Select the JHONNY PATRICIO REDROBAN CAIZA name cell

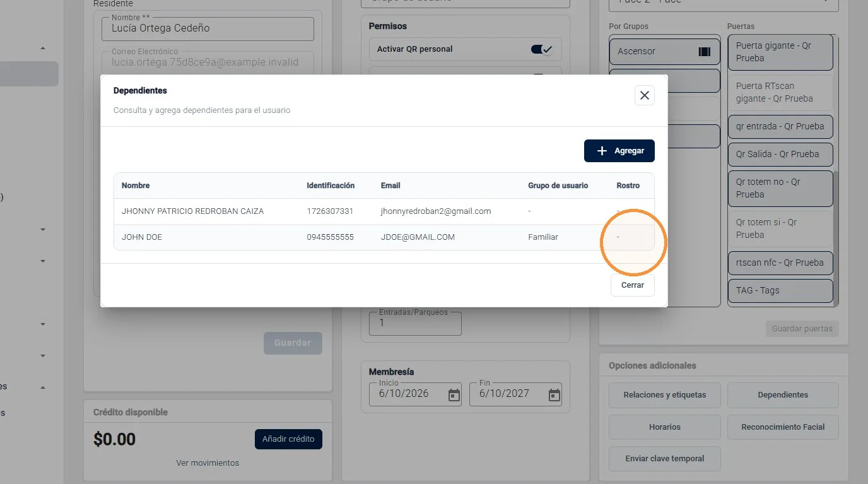(192, 211)
